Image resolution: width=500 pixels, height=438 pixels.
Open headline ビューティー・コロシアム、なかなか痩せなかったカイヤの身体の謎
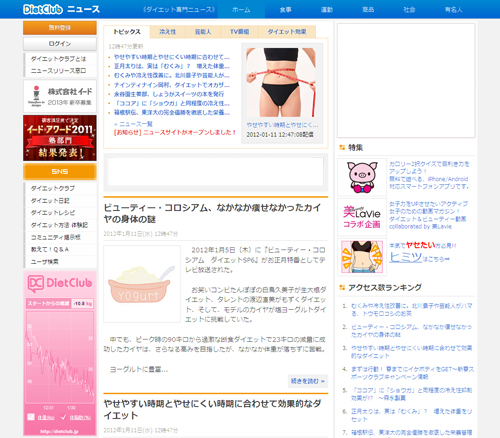click(212, 213)
